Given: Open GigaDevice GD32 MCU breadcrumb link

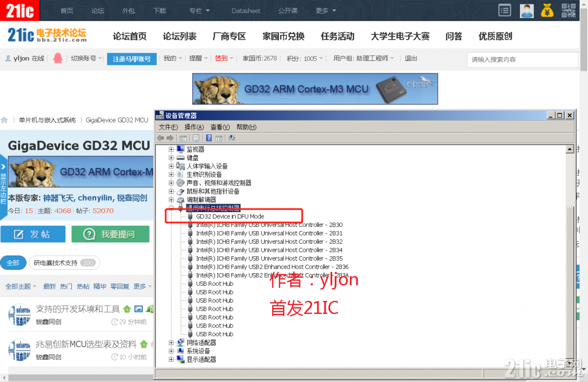Looking at the screenshot, I should click(x=117, y=120).
